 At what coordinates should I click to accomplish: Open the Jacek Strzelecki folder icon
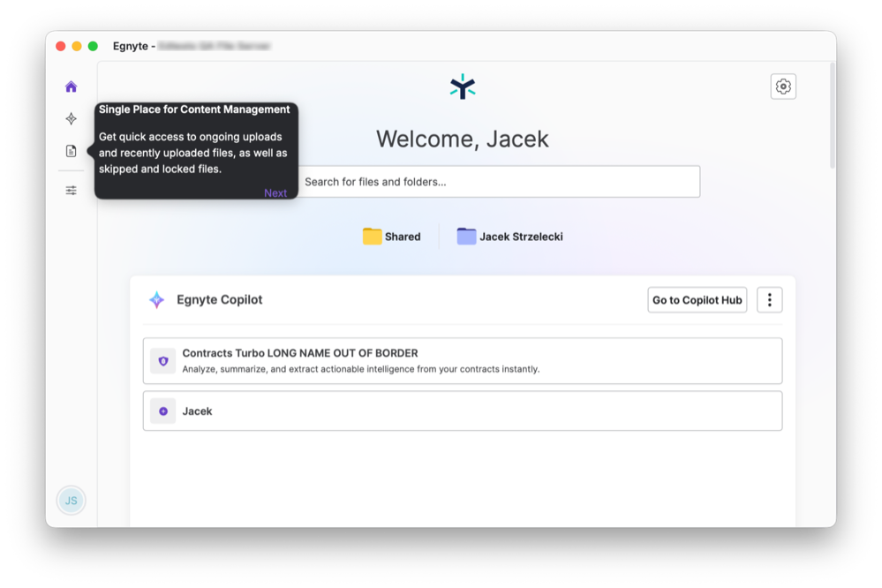(x=465, y=236)
